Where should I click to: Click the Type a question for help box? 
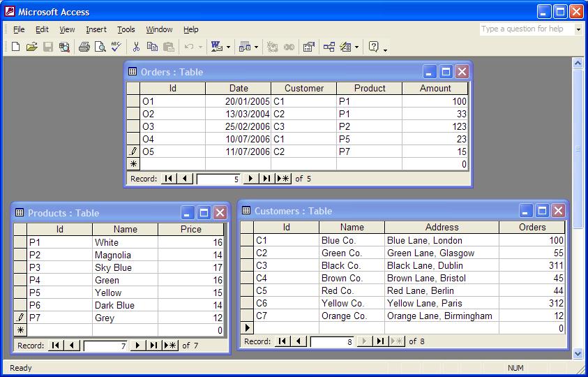527,29
